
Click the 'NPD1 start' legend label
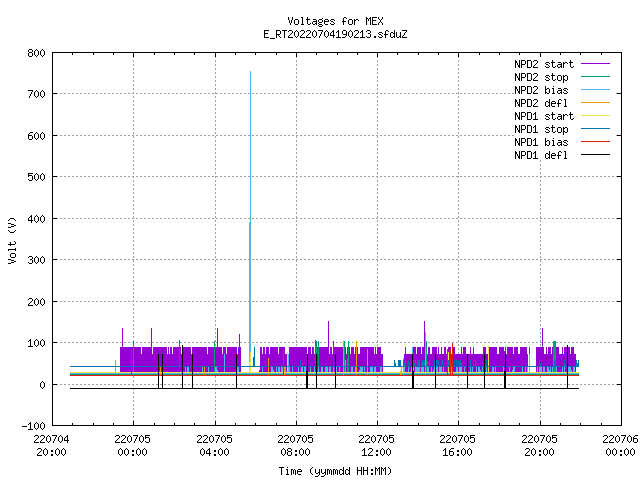(544, 116)
